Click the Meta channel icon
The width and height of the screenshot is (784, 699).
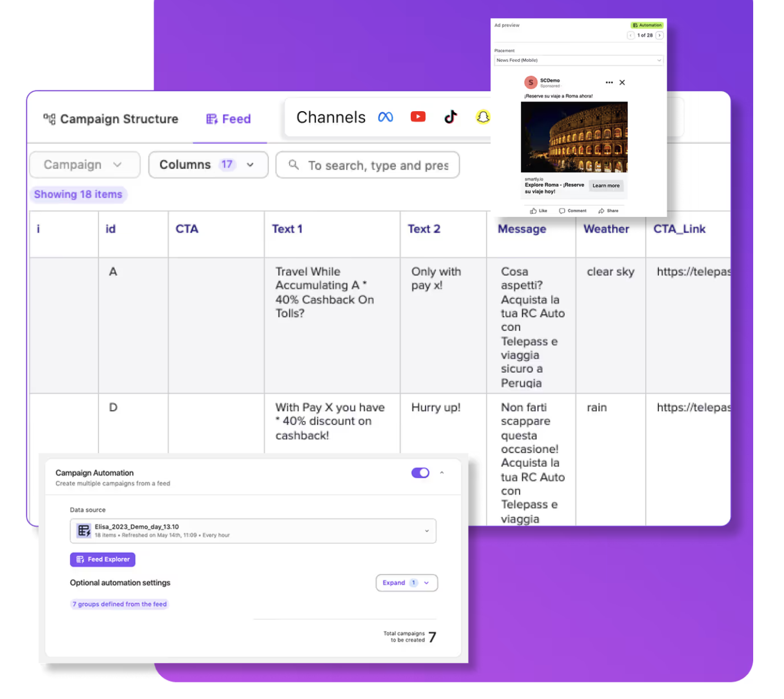click(385, 117)
